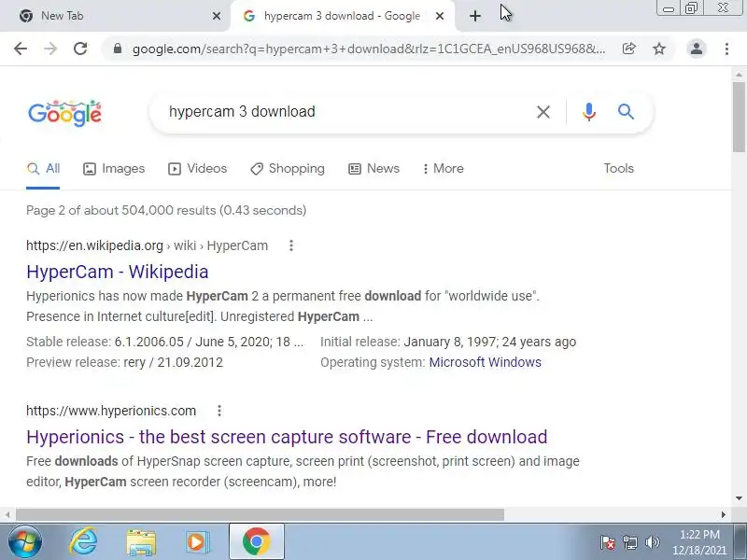The height and width of the screenshot is (560, 747).
Task: Launch Windows Media Player from taskbar
Action: [x=197, y=542]
